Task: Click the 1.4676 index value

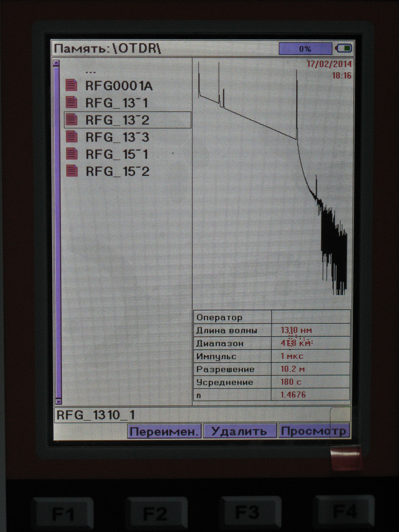Action: pos(293,395)
